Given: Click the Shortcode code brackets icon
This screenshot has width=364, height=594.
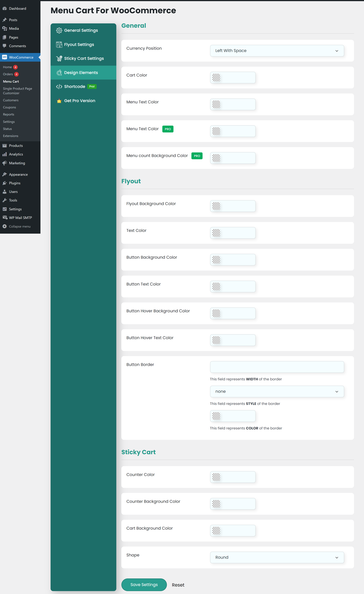Looking at the screenshot, I should tap(59, 87).
